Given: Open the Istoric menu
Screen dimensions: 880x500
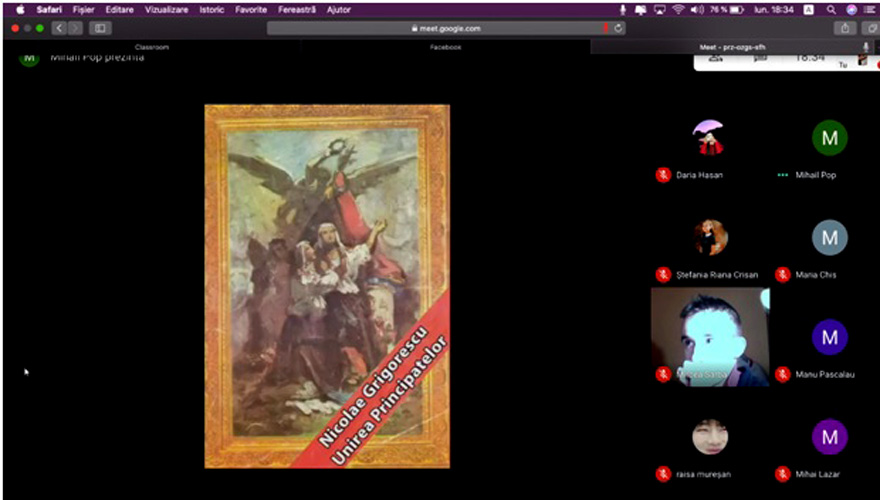Looking at the screenshot, I should click(212, 10).
